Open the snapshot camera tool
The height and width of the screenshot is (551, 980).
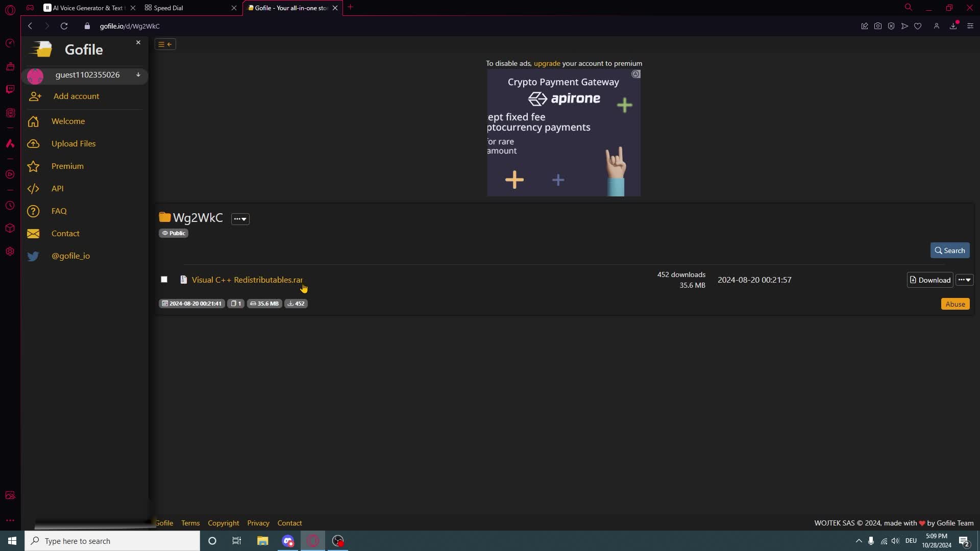[878, 26]
